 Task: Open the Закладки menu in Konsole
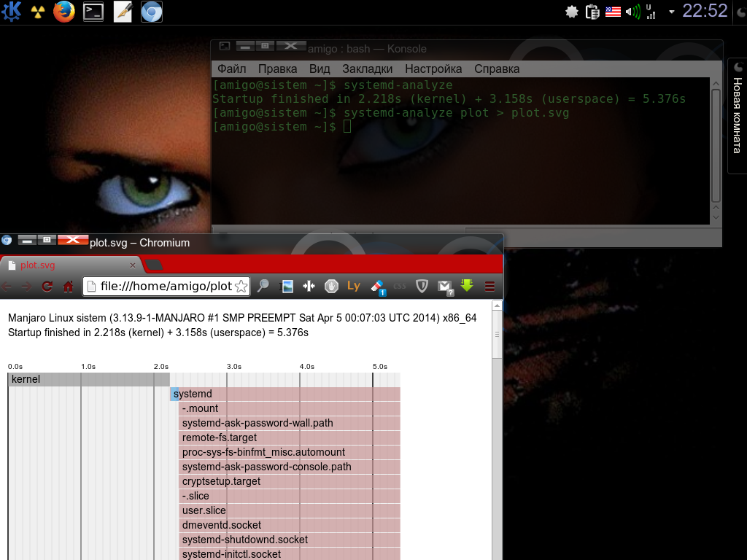pos(368,69)
